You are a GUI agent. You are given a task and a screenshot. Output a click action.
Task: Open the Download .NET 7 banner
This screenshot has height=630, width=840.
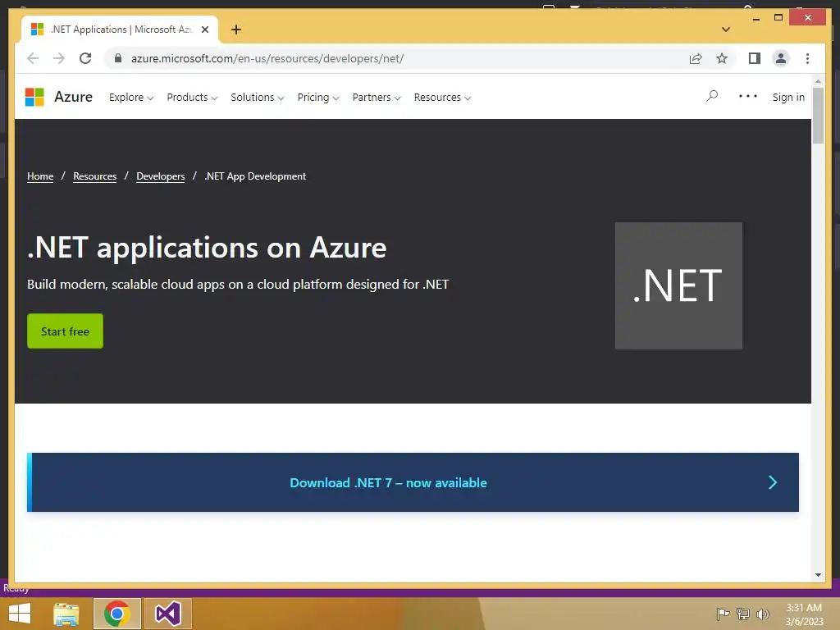coord(413,482)
